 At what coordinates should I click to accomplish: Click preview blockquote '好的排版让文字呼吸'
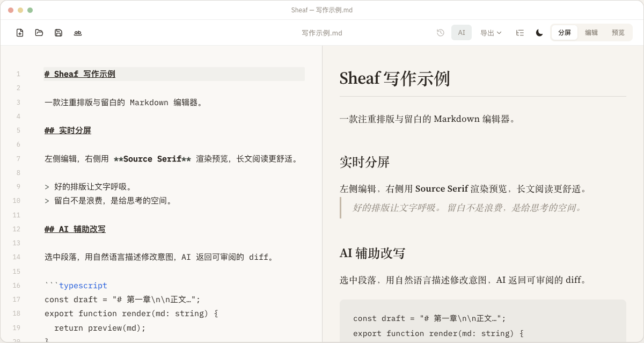pos(467,208)
